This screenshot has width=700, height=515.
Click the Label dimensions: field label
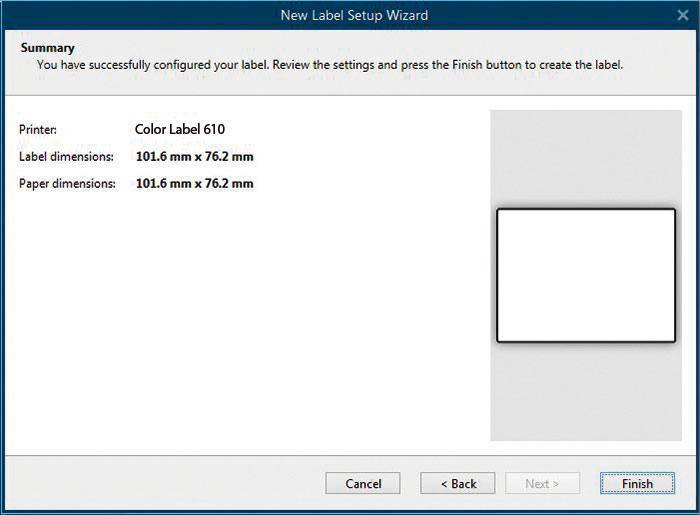tap(66, 157)
